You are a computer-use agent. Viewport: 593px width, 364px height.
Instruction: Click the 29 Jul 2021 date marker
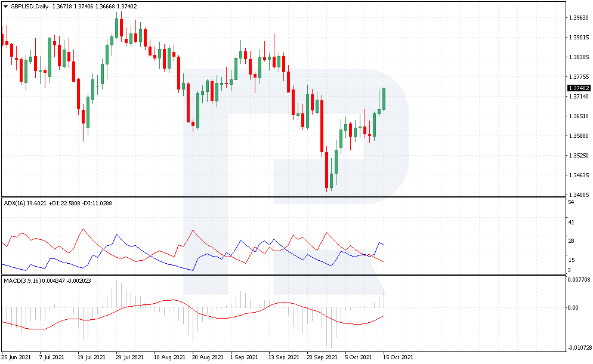(x=129, y=357)
